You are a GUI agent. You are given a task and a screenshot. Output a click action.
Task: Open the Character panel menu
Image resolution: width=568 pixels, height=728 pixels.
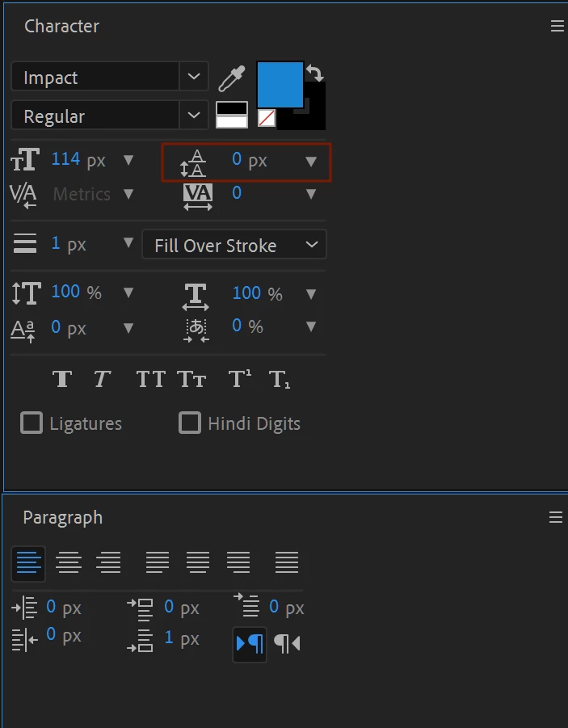[557, 27]
